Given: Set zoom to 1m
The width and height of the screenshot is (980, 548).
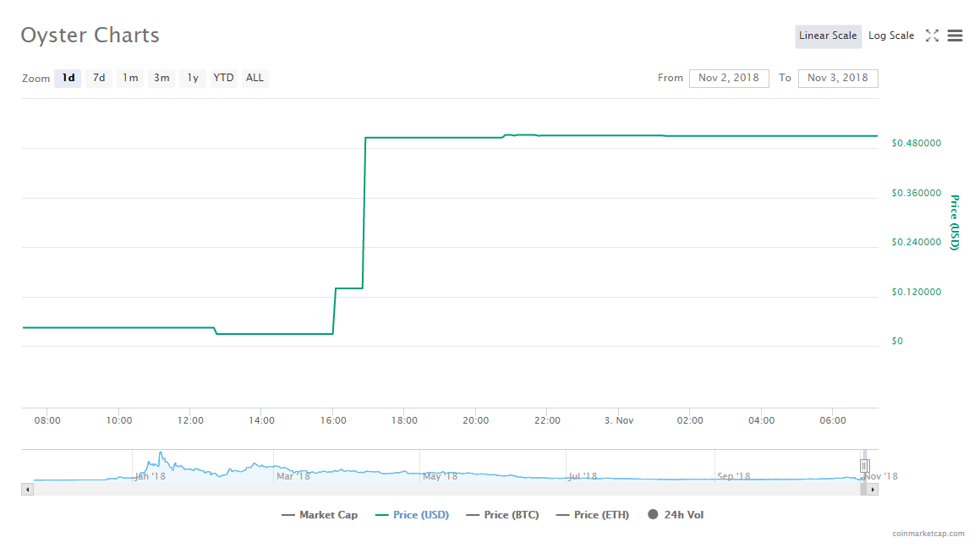Looking at the screenshot, I should point(130,78).
